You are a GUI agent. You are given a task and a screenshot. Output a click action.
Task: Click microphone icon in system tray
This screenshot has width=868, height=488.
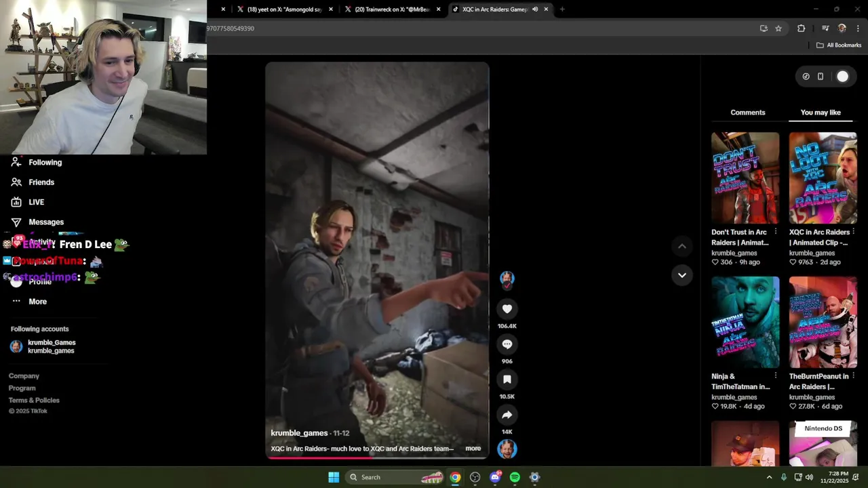pyautogui.click(x=784, y=477)
